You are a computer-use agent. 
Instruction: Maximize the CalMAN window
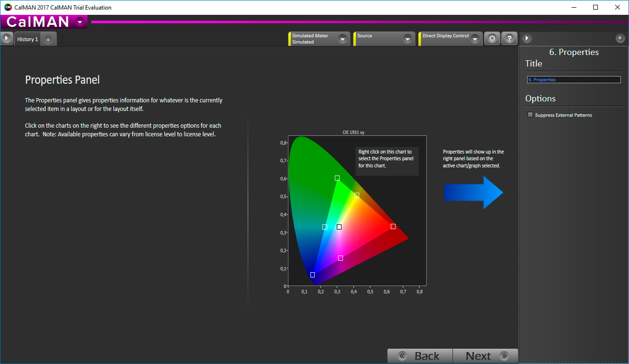[x=596, y=7]
